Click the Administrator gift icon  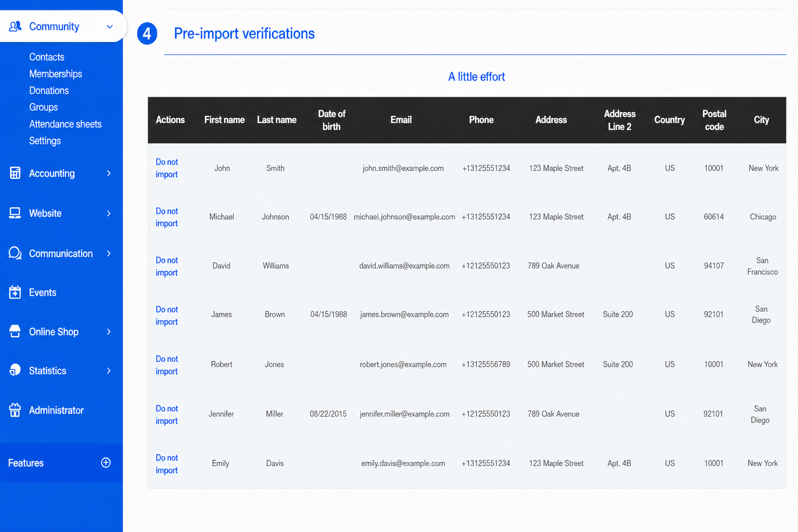click(15, 410)
